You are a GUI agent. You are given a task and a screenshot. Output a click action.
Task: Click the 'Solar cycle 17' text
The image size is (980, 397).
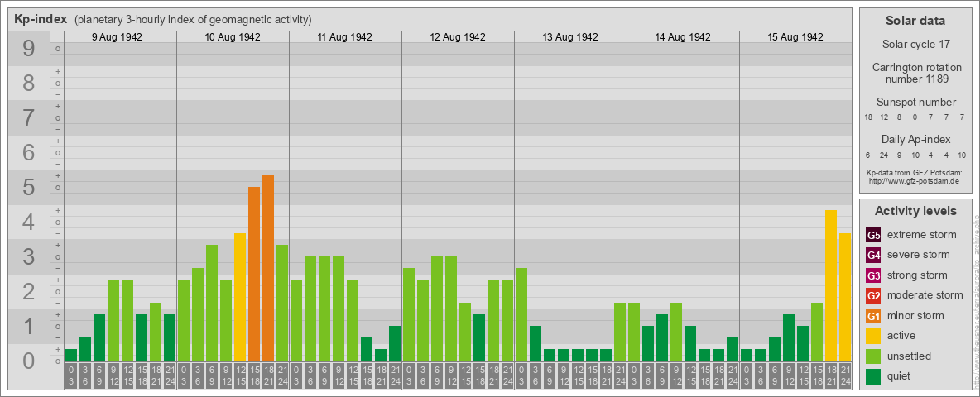(915, 45)
